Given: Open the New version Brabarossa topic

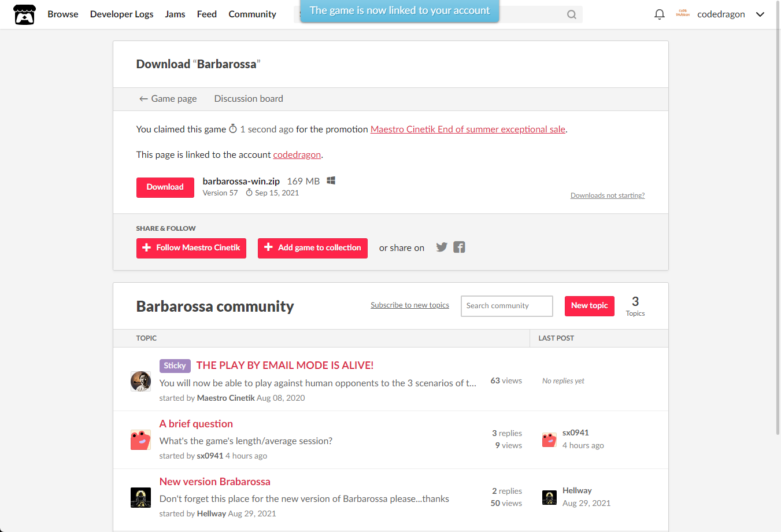Looking at the screenshot, I should point(215,482).
